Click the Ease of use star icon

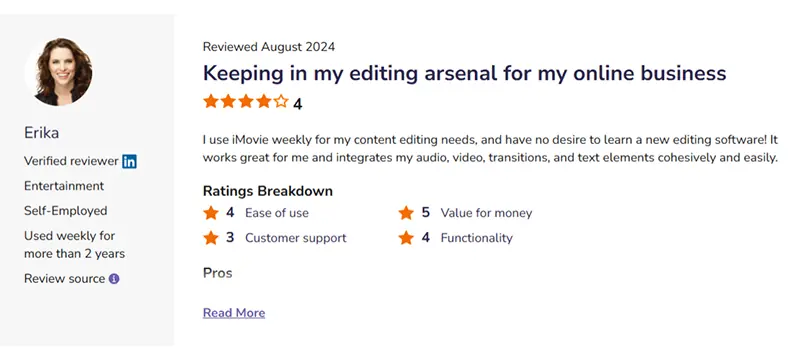click(x=211, y=213)
